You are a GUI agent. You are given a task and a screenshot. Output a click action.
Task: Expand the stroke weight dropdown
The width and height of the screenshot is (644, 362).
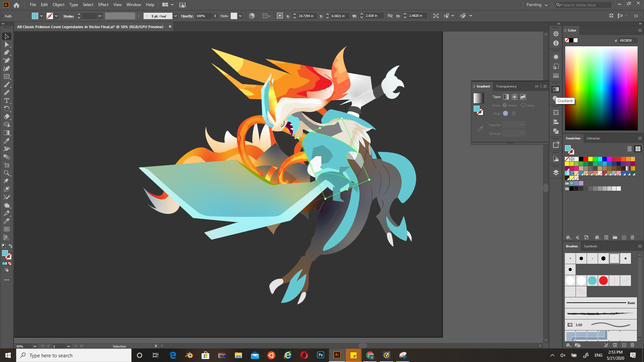100,16
